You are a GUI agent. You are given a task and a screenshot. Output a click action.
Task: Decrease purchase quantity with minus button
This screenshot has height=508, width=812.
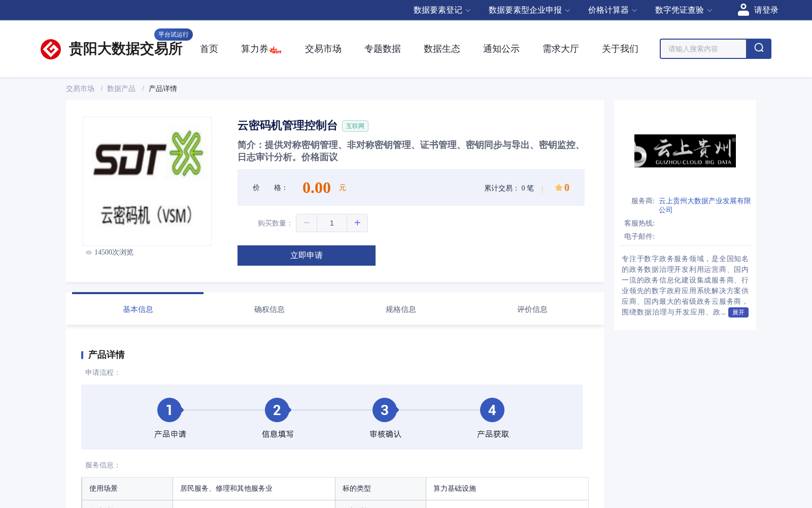pyautogui.click(x=307, y=223)
